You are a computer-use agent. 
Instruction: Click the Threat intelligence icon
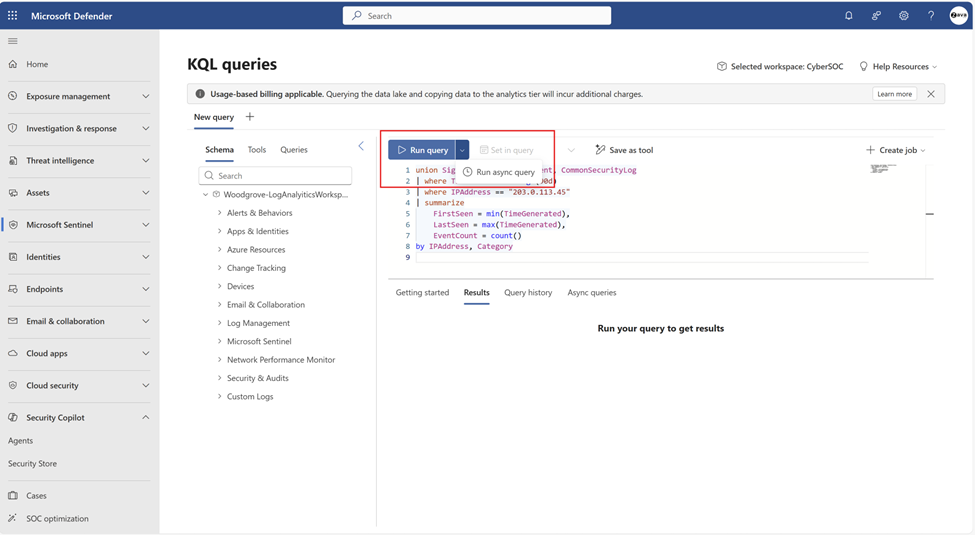[12, 160]
